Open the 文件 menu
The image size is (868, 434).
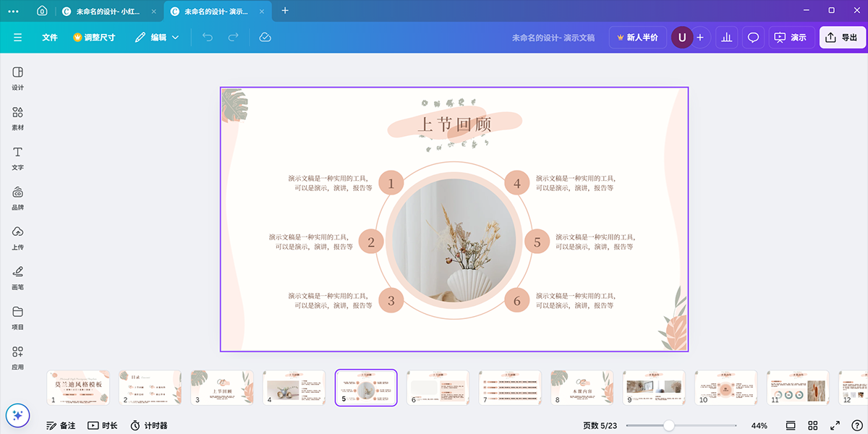pyautogui.click(x=49, y=37)
